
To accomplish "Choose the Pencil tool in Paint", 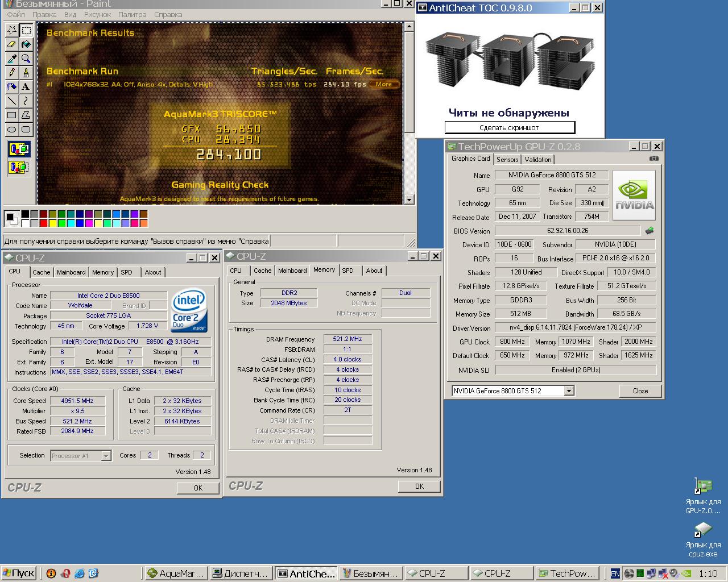I will pyautogui.click(x=11, y=73).
